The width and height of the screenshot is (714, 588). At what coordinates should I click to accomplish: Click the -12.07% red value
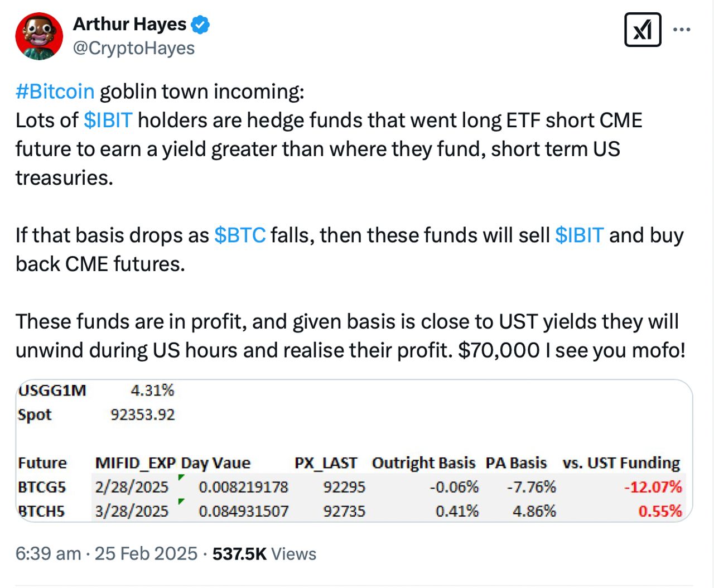point(653,487)
